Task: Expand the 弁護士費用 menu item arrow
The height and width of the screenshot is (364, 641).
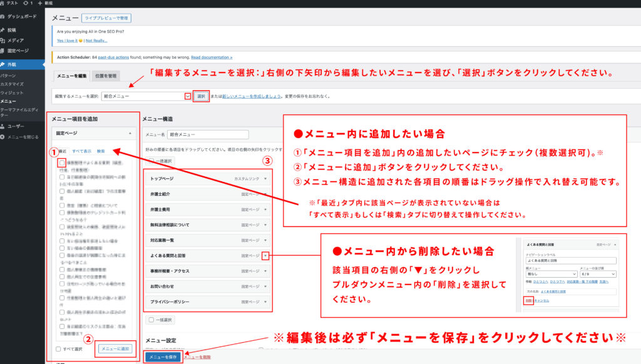Action: click(x=265, y=210)
